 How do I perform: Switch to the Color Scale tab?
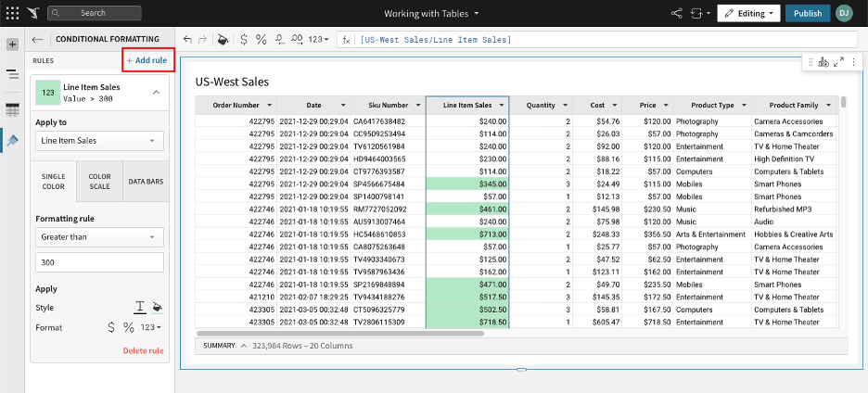99,182
